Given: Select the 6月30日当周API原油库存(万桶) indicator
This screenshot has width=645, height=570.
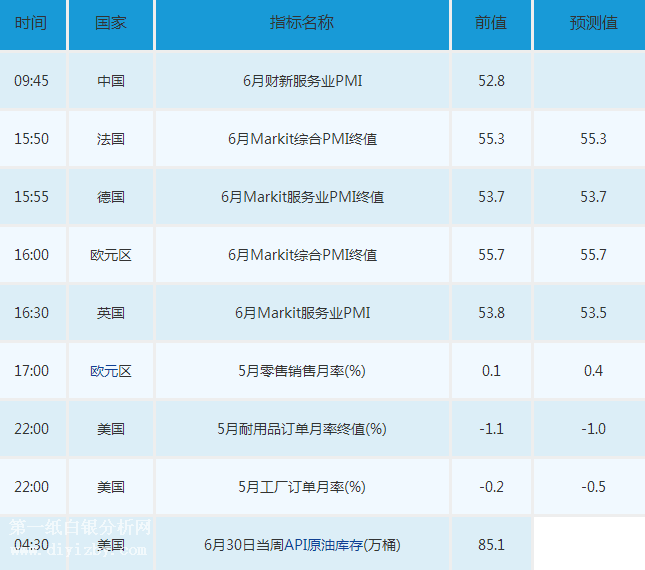Looking at the screenshot, I should 302,545.
